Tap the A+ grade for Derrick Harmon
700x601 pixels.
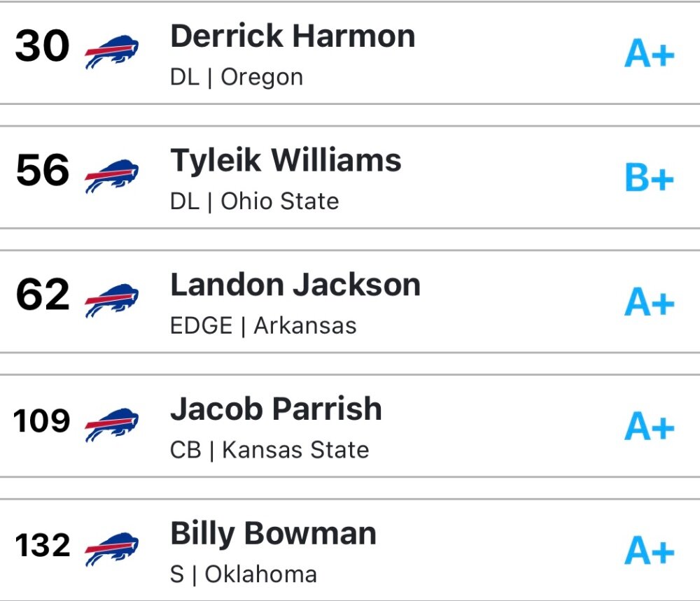click(x=650, y=53)
